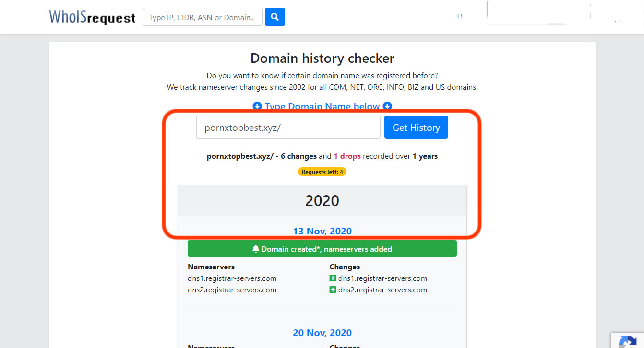Viewport: 644px width, 348px height.
Task: Click the bell icon in Domain created banner
Action: [x=256, y=249]
